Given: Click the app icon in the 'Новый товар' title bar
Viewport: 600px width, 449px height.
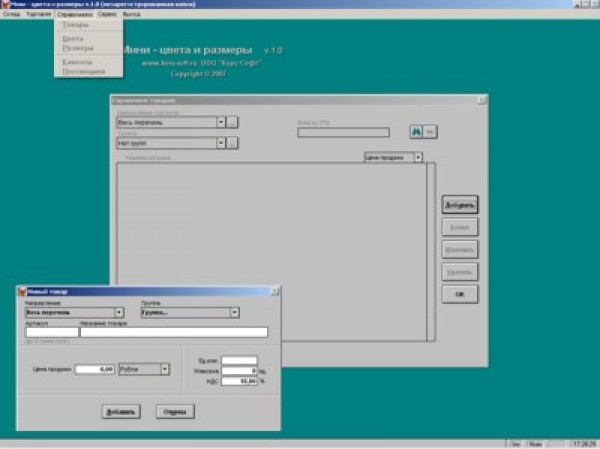Looking at the screenshot, I should click(x=21, y=291).
